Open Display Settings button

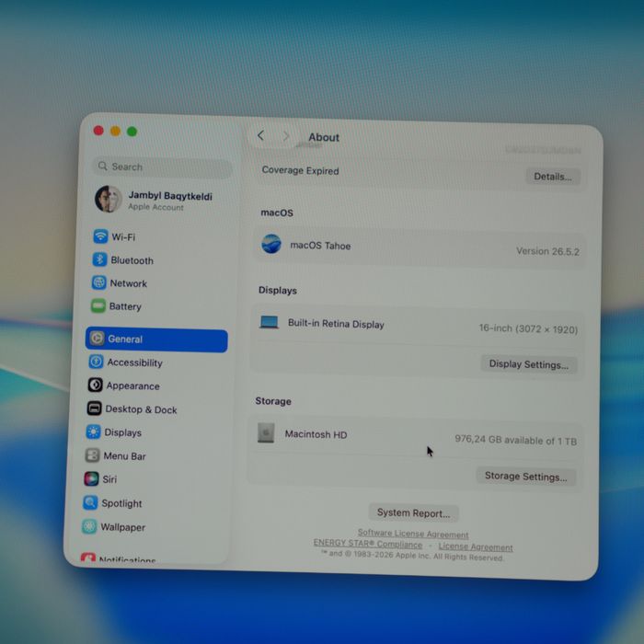[x=529, y=364]
